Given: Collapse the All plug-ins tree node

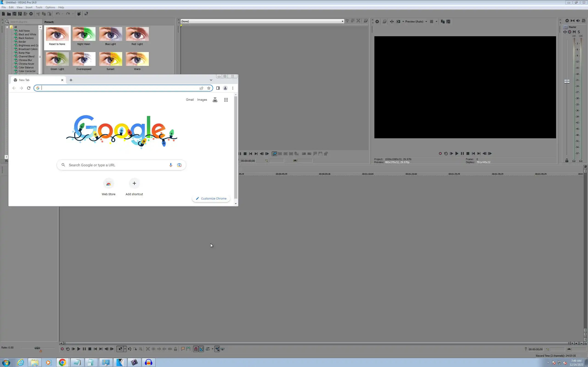Looking at the screenshot, I should (x=7, y=27).
